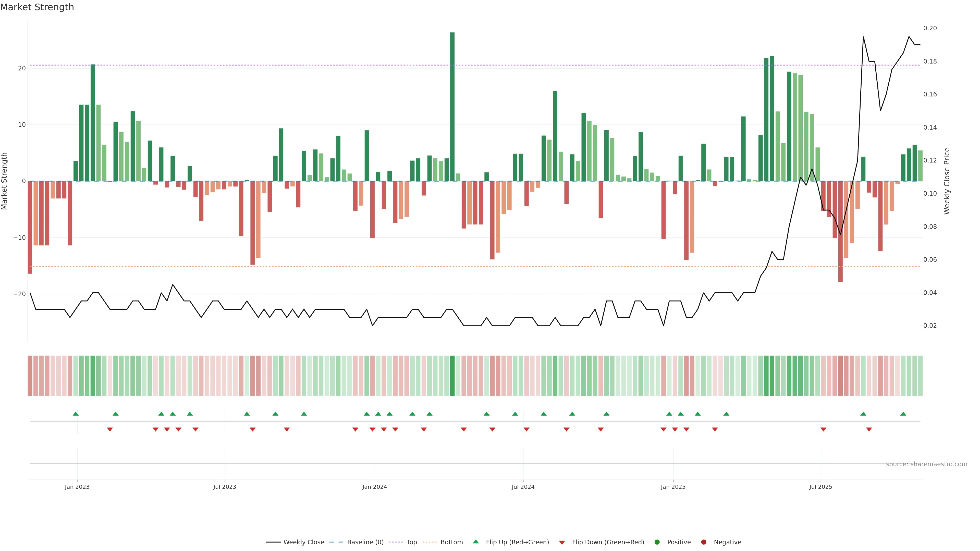Click the first green flip-up triangle marker
Viewport: 980px width, 551px height.
tap(76, 414)
